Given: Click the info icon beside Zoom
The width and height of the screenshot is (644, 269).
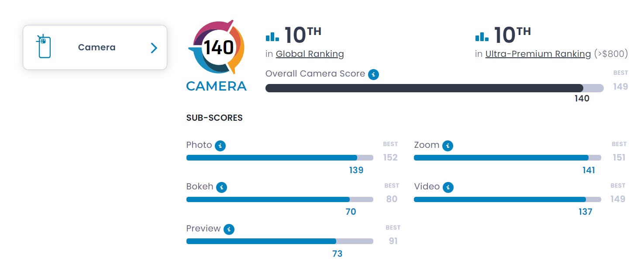Looking at the screenshot, I should (x=448, y=146).
